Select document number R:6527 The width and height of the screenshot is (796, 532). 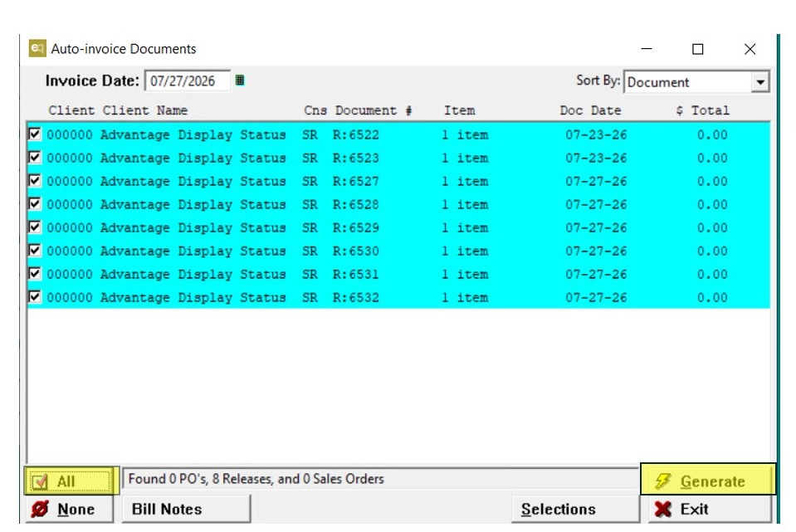coord(356,181)
